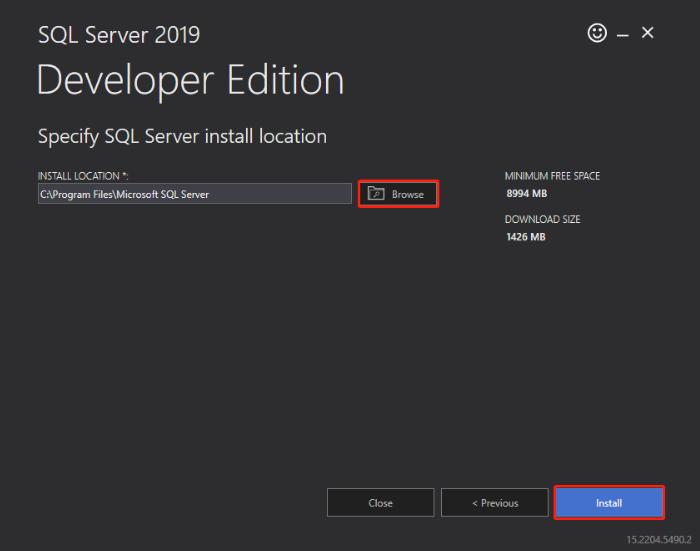Click the MINIMUM FREE SPACE label

tap(552, 176)
